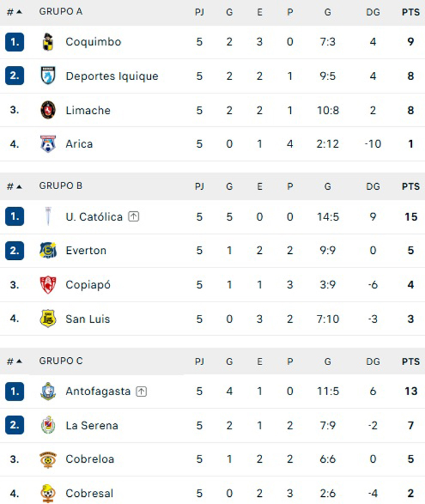The height and width of the screenshot is (504, 425).
Task: Toggle rank sort arrow in Grupo A header
Action: click(x=19, y=12)
